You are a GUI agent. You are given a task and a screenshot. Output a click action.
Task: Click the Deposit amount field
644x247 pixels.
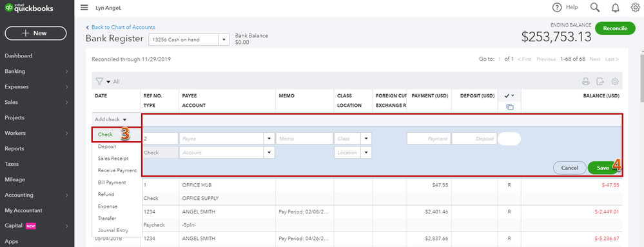pyautogui.click(x=474, y=139)
